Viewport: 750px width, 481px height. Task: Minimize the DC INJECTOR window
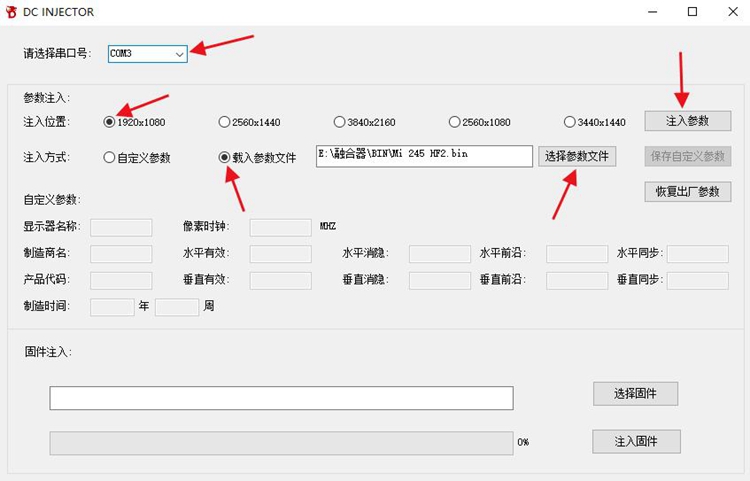tap(652, 12)
